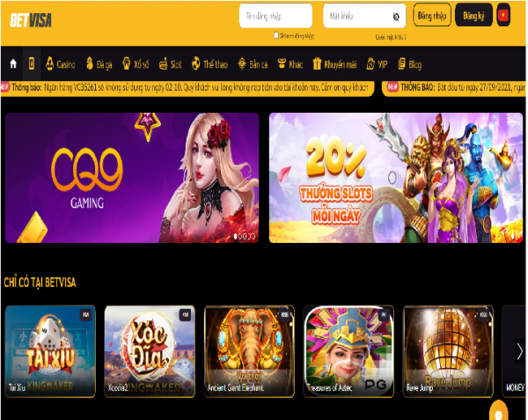Open the Đá gà menu item
This screenshot has width=528, height=420.
coord(99,63)
